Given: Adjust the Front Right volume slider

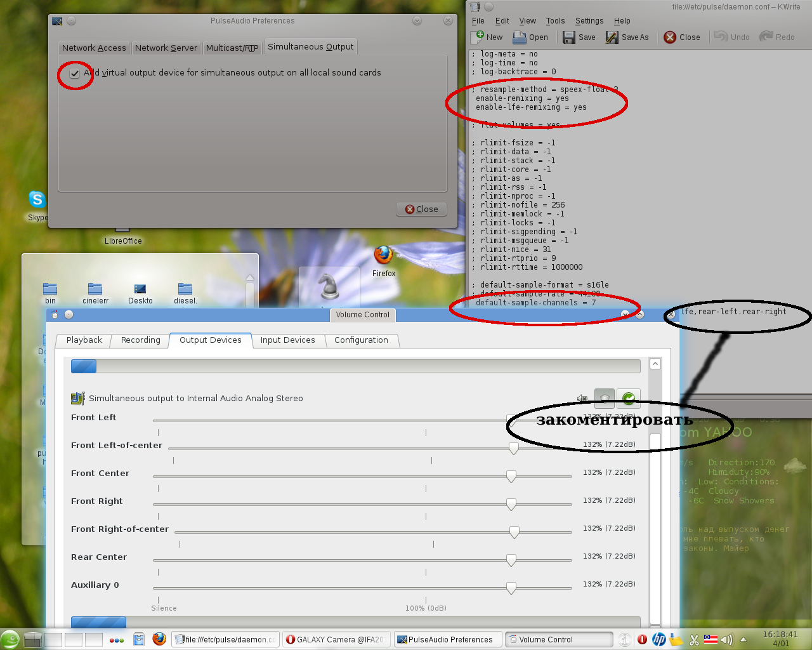Looking at the screenshot, I should [x=511, y=504].
